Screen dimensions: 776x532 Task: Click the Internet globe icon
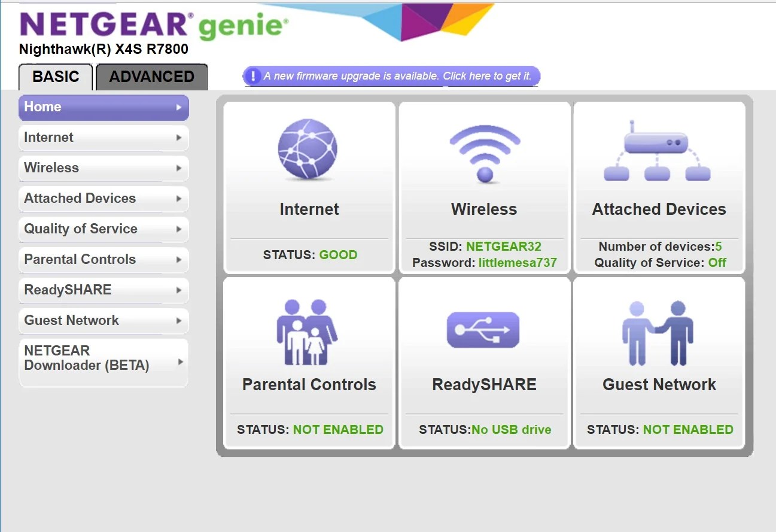[308, 150]
